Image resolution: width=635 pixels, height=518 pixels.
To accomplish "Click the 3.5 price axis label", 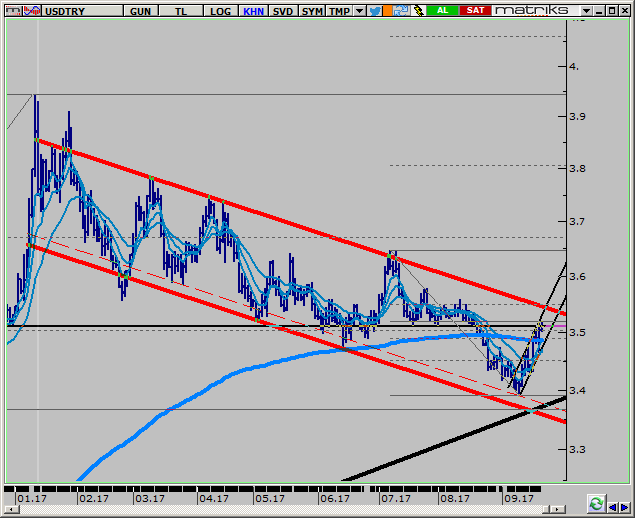I will point(577,333).
